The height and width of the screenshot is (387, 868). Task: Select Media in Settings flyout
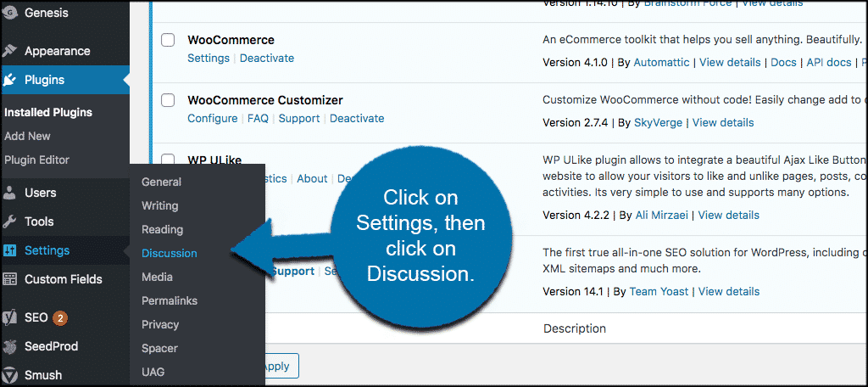[157, 278]
